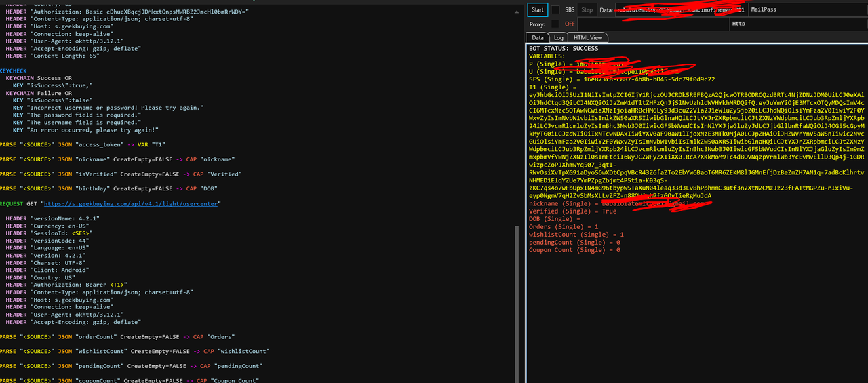This screenshot has width=868, height=383.
Task: Open the geekbuying usercenter API URL
Action: (x=132, y=203)
